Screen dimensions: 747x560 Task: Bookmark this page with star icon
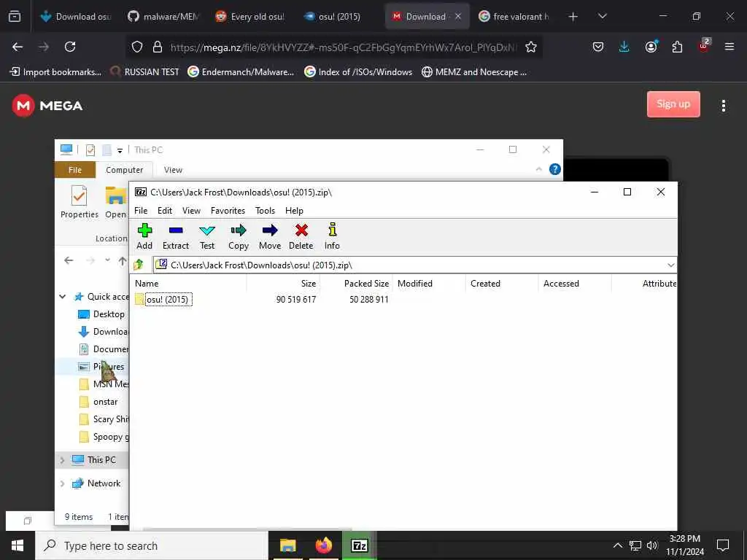[x=531, y=47]
